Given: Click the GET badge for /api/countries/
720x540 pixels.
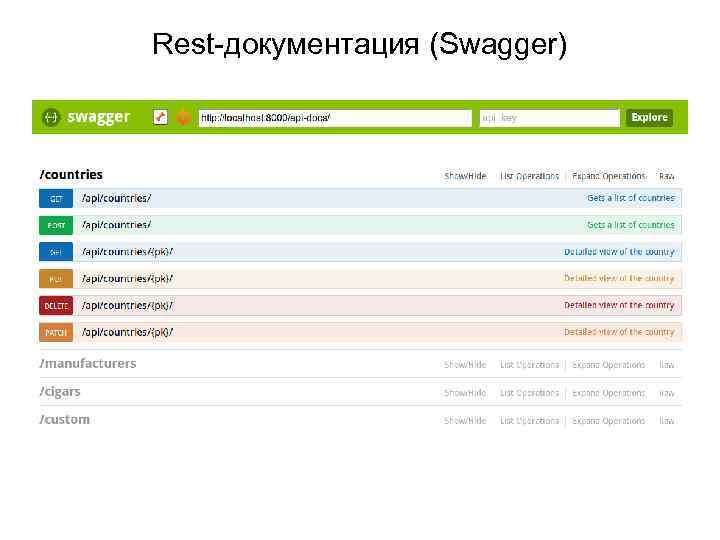Looking at the screenshot, I should (x=56, y=199).
